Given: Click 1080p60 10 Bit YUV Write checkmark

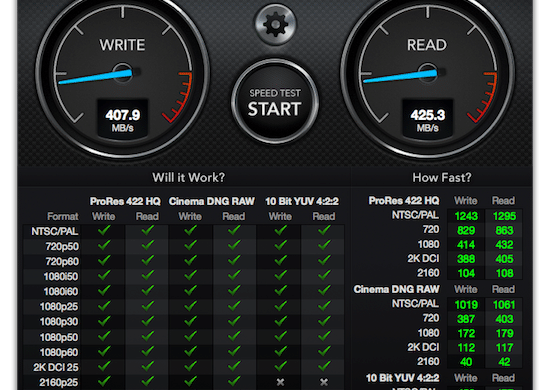Looking at the screenshot, I should [280, 352].
